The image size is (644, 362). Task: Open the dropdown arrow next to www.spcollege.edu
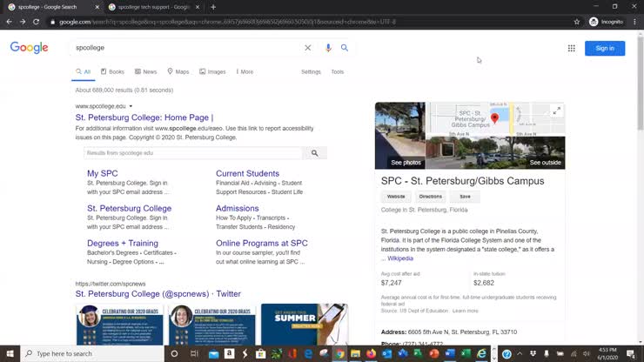pos(131,106)
